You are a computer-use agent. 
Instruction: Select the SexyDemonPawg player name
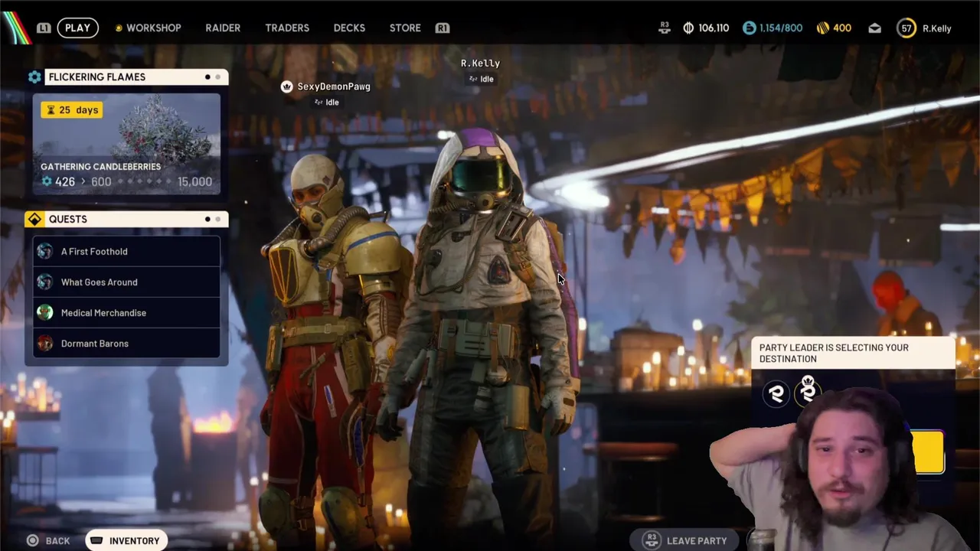click(x=334, y=86)
